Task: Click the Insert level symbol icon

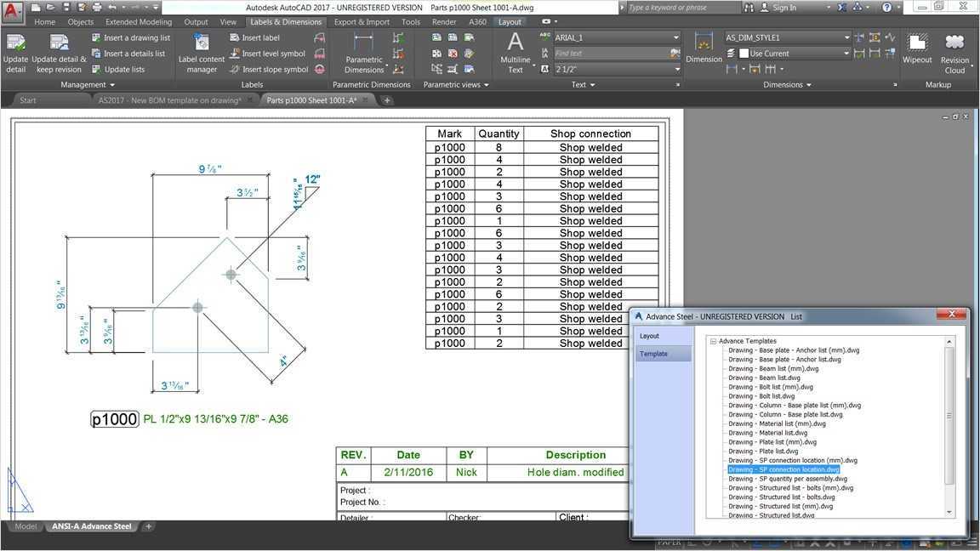Action: click(235, 53)
